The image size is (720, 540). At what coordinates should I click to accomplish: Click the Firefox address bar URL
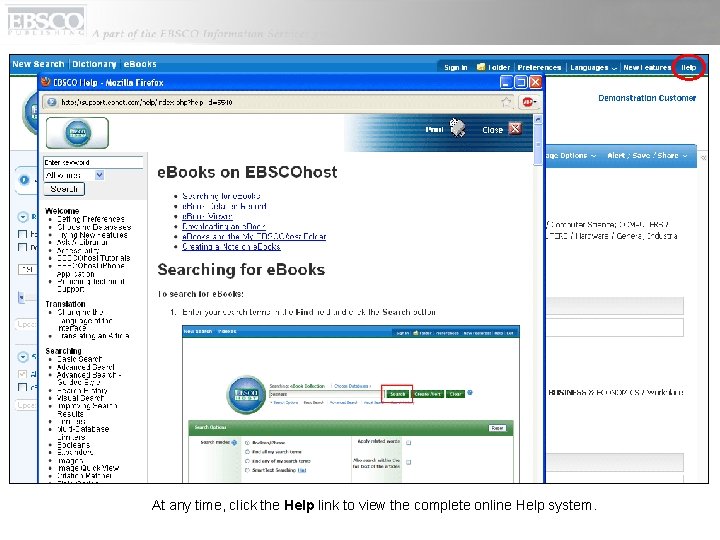(x=147, y=102)
